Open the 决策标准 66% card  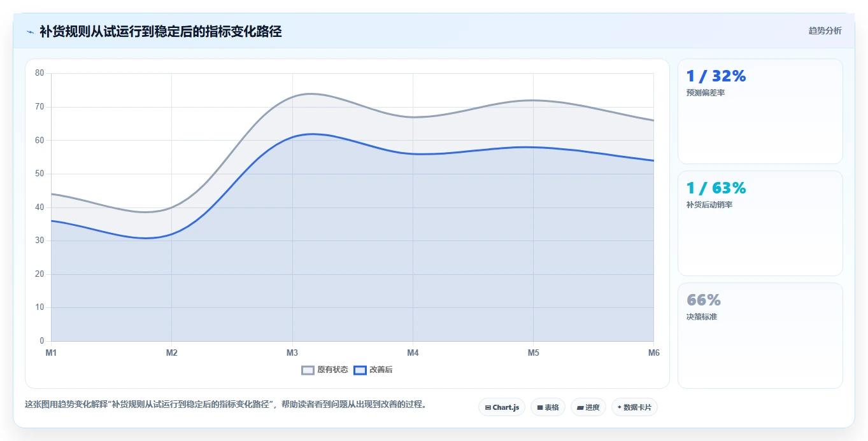click(760, 335)
